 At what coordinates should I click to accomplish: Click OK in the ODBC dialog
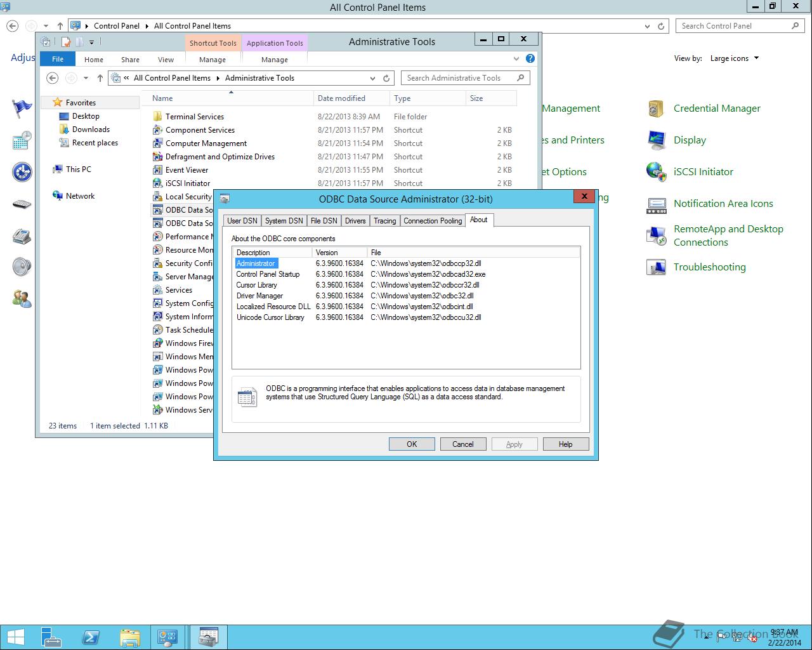[412, 444]
